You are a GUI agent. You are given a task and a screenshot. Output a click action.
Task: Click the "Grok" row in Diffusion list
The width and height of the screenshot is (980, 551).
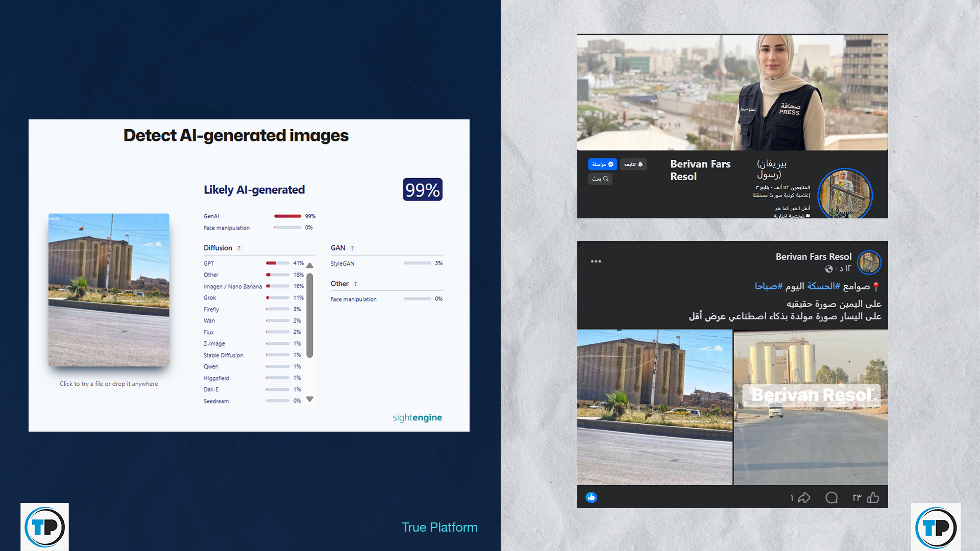(254, 298)
